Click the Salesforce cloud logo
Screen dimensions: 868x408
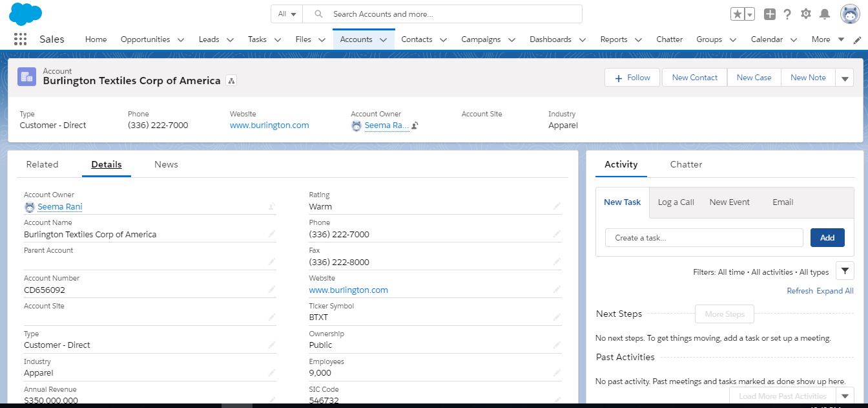click(25, 13)
